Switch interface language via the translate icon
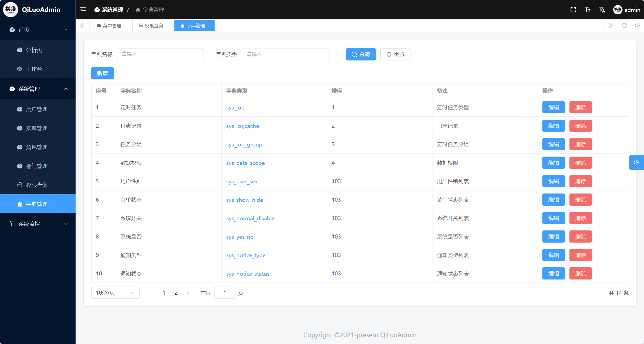Screen dimensions: 644x344 tap(602, 10)
